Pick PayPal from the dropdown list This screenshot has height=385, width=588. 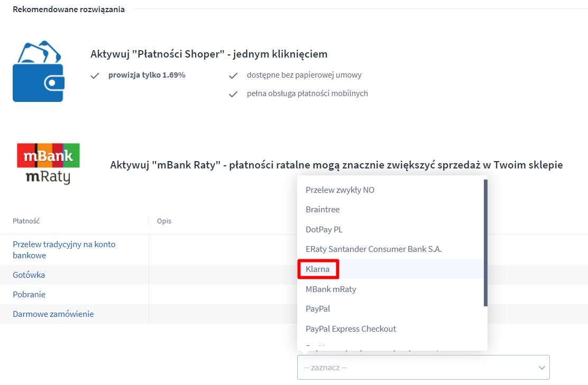click(x=390, y=309)
